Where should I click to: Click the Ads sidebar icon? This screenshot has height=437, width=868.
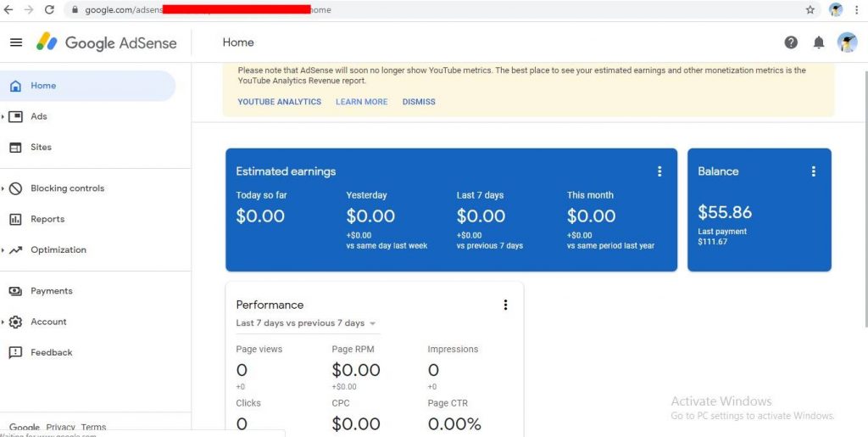tap(15, 116)
